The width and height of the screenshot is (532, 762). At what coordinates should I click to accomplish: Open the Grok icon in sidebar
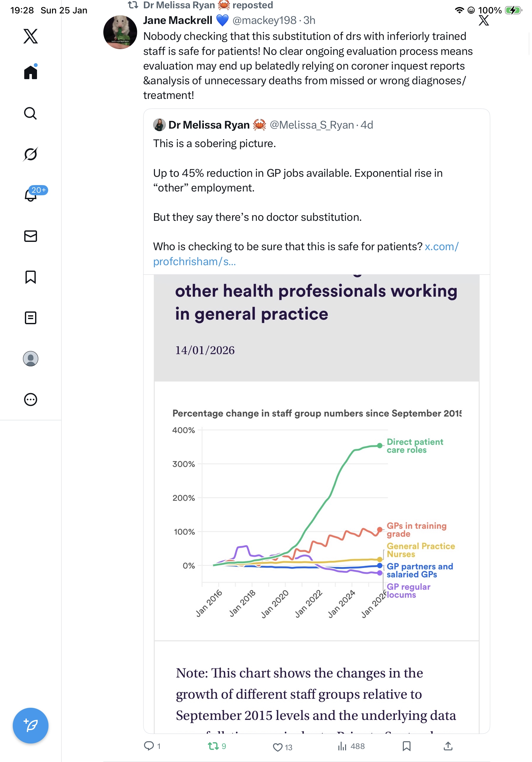tap(31, 154)
